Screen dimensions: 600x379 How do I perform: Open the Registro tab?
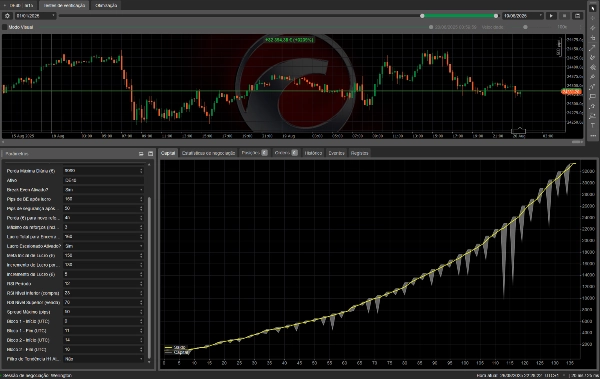click(x=359, y=153)
